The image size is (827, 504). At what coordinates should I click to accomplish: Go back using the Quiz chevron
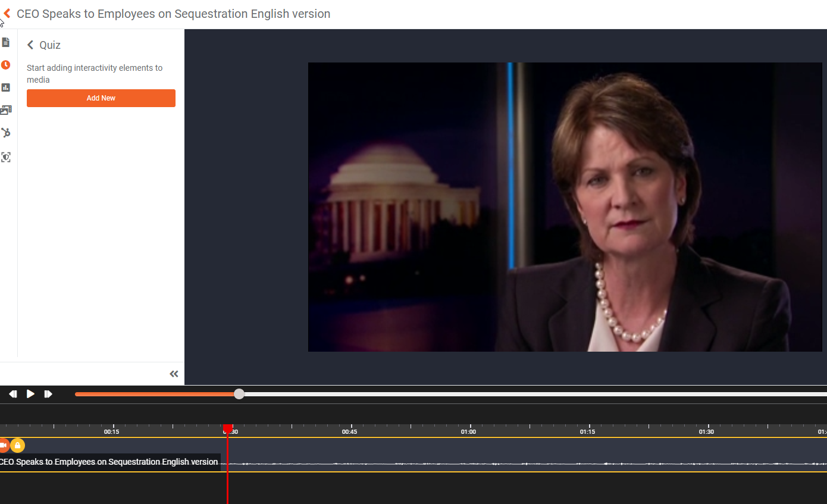30,45
